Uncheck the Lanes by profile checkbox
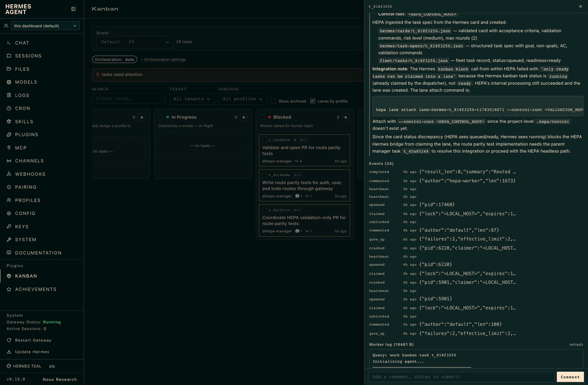 (x=313, y=101)
